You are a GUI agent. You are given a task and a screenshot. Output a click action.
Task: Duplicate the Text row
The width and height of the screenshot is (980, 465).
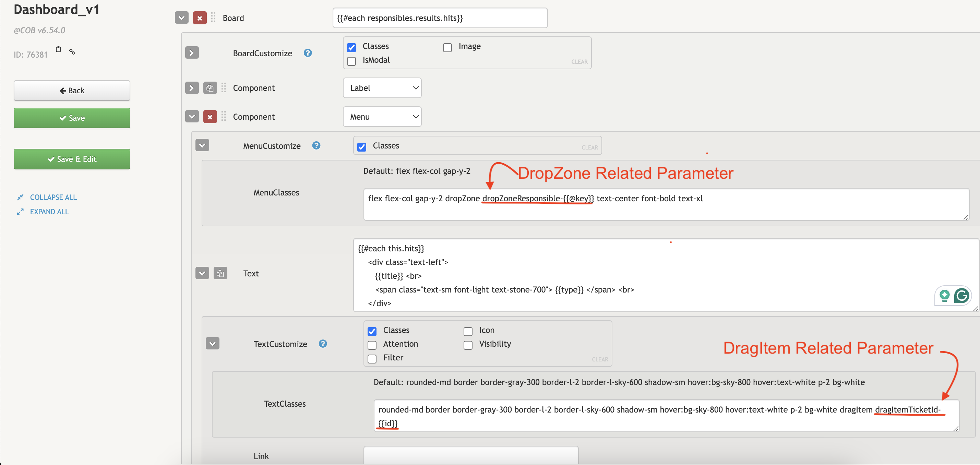[x=220, y=273]
